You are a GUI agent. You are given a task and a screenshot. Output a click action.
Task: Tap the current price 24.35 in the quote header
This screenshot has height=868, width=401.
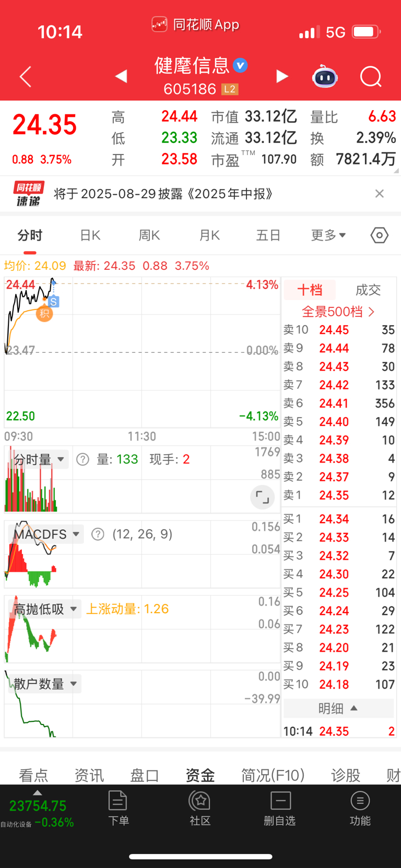pos(45,125)
